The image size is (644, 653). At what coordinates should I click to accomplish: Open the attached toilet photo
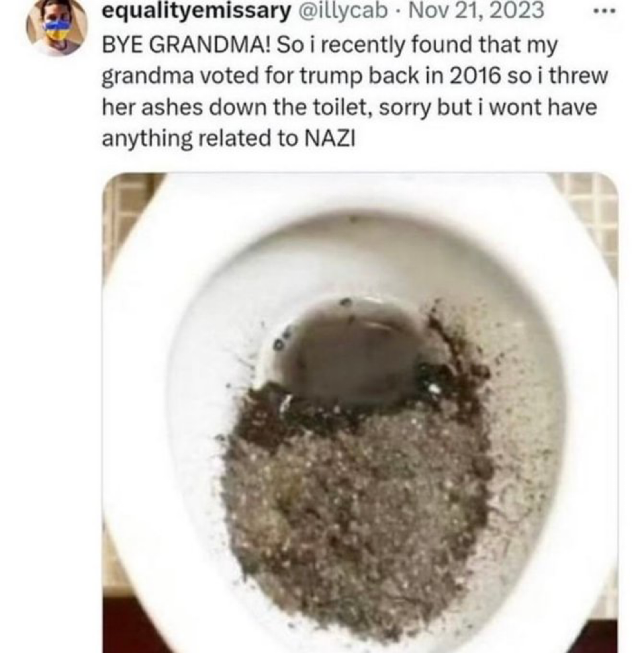pyautogui.click(x=360, y=412)
